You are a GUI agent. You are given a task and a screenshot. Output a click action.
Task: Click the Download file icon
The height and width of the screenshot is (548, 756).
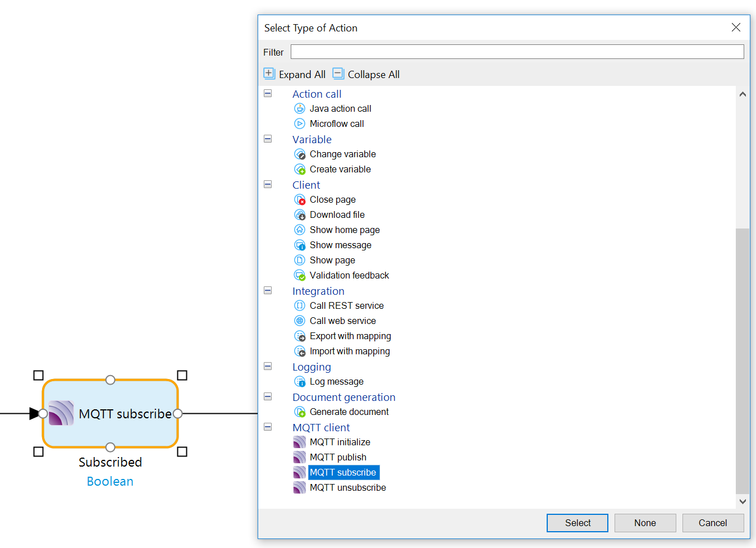point(300,214)
